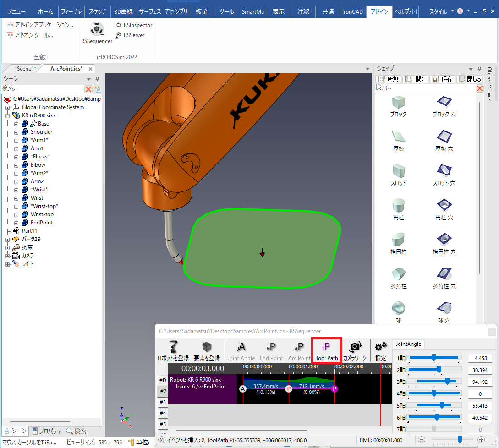
Task: Expand the カメラ tree node
Action: coord(8,256)
